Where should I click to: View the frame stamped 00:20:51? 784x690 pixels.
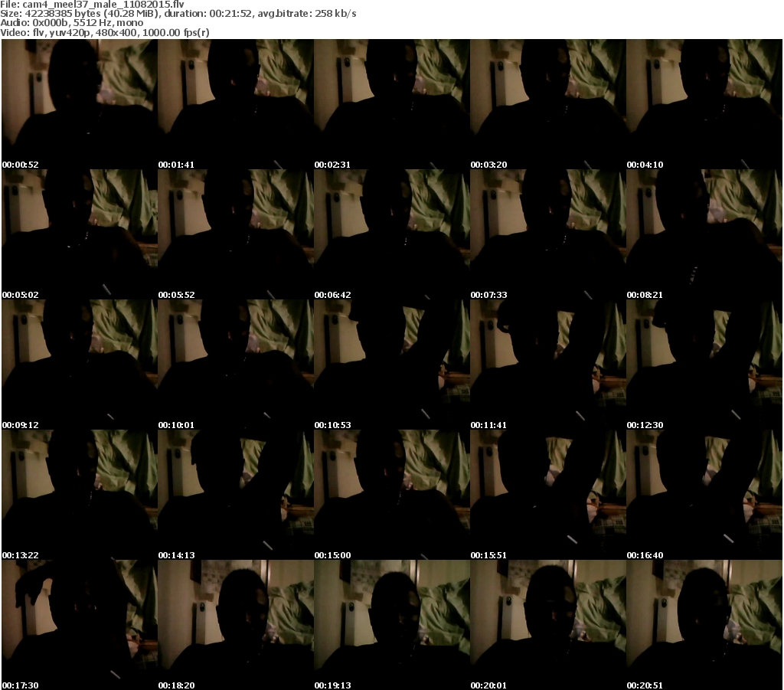click(704, 625)
